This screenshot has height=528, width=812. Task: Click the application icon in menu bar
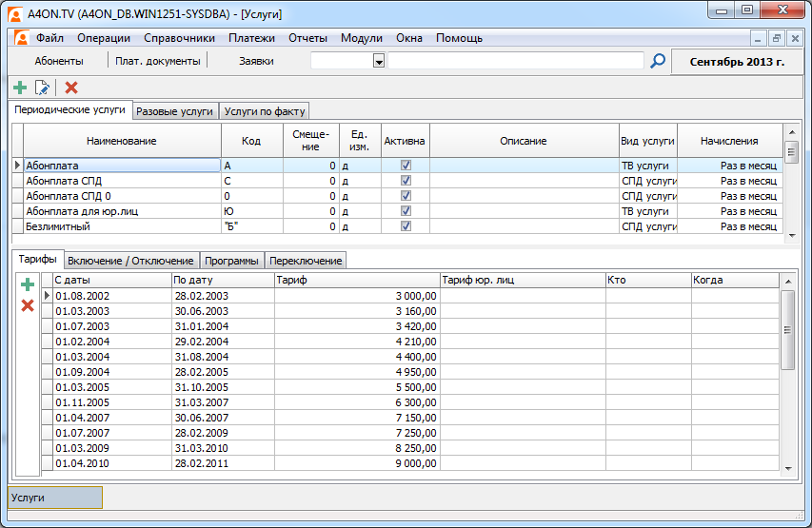pos(21,38)
